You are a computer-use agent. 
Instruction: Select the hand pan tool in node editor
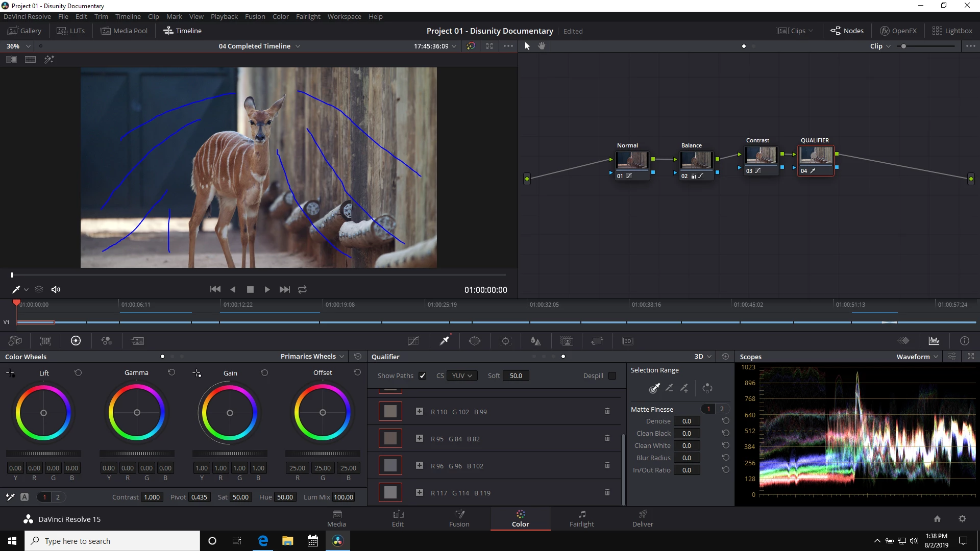[542, 46]
